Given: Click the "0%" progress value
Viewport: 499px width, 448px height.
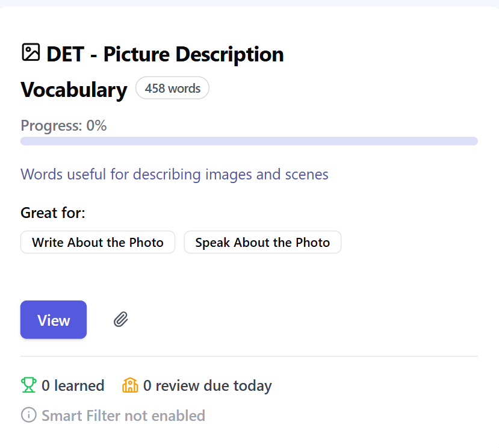Looking at the screenshot, I should click(96, 125).
